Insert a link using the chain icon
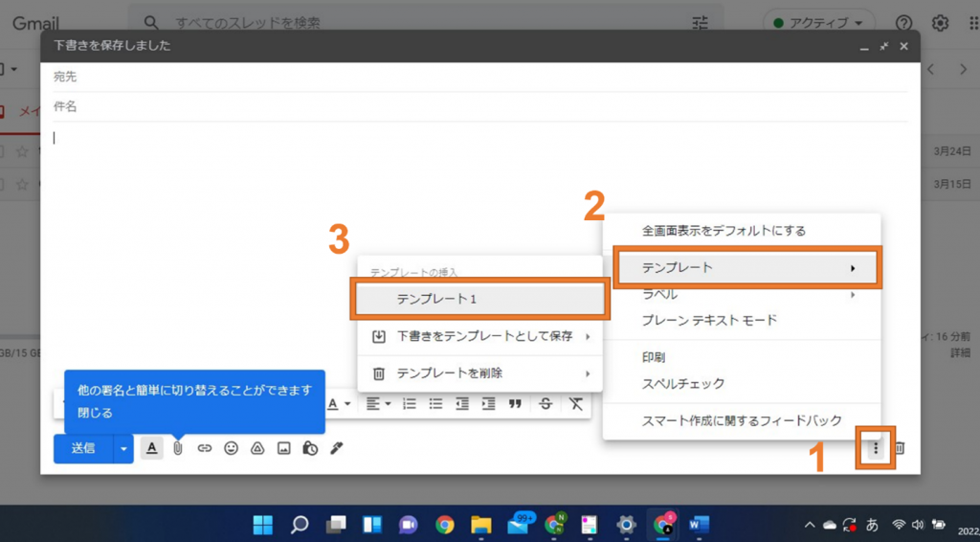The height and width of the screenshot is (542, 980). tap(205, 448)
